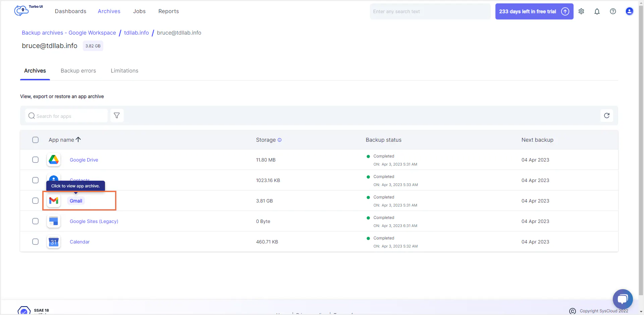
Task: Focus the Search for apps field
Action: (66, 116)
